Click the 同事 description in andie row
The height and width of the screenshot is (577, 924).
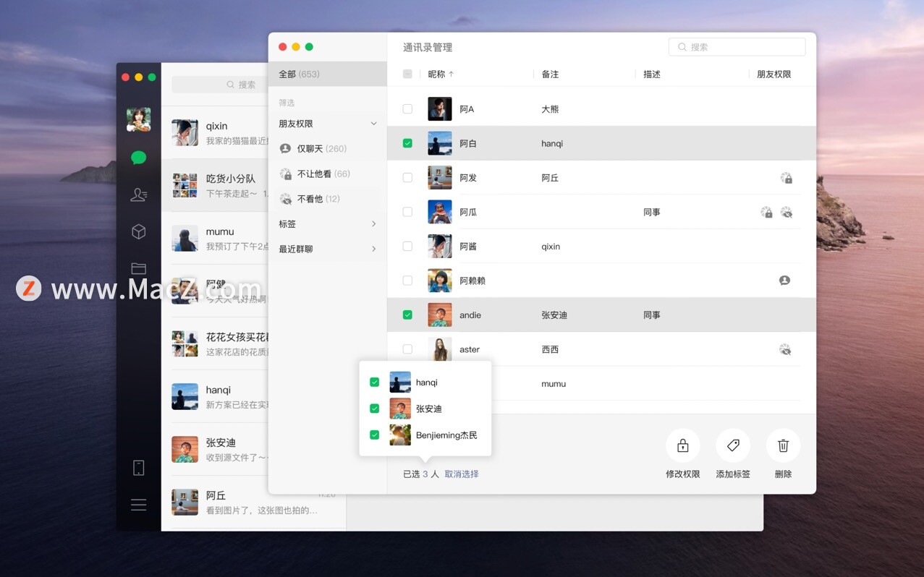(x=652, y=315)
